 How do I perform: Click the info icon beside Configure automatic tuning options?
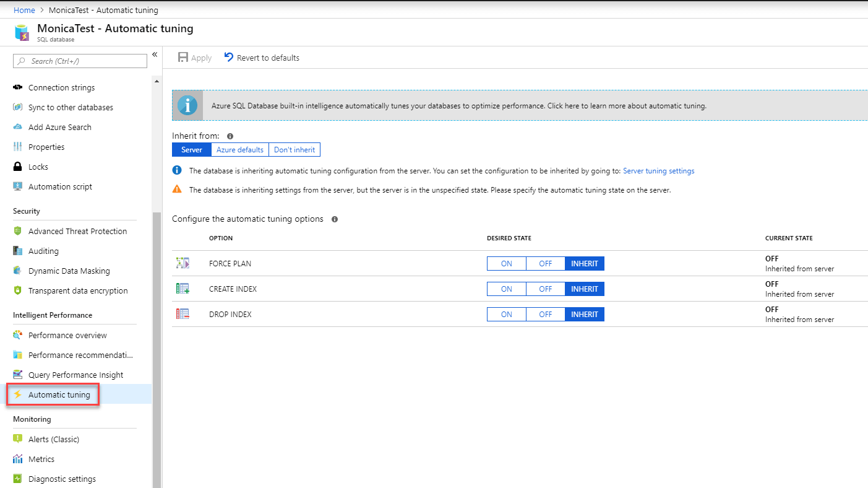pos(335,219)
